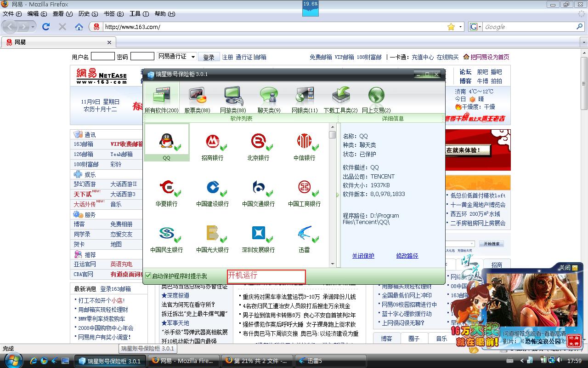This screenshot has height=368, width=588.
Task: Click the 登录 button on 163 page
Action: pos(209,57)
